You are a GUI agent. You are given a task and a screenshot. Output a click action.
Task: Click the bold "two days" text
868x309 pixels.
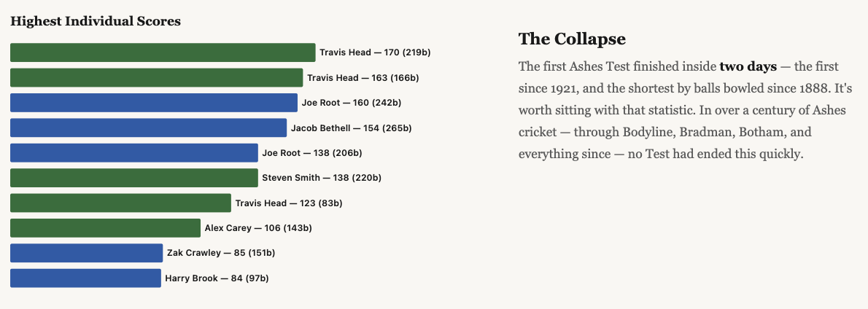point(748,67)
